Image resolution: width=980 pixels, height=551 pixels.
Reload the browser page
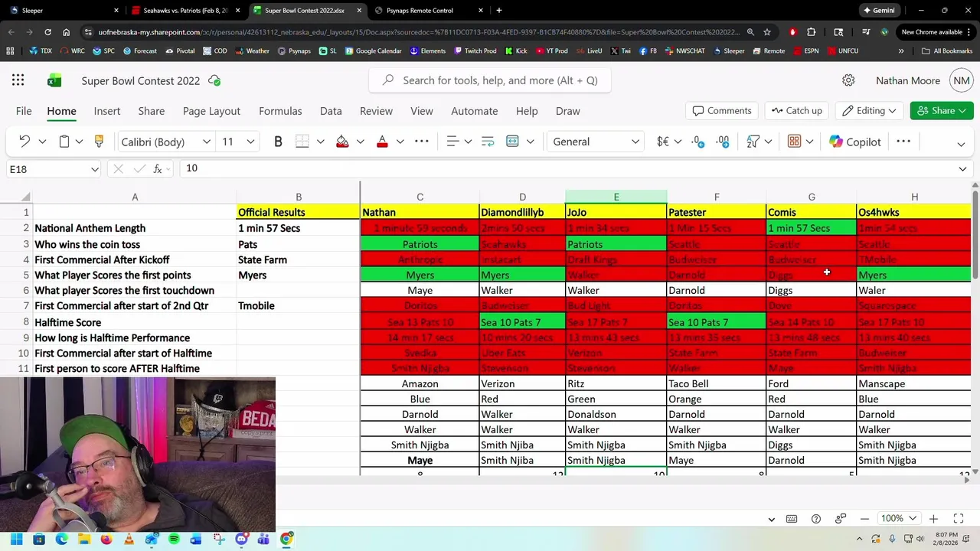tap(47, 32)
